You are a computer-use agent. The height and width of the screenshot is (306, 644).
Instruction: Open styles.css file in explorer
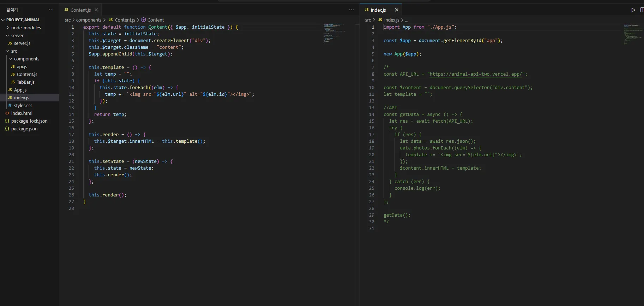[23, 105]
